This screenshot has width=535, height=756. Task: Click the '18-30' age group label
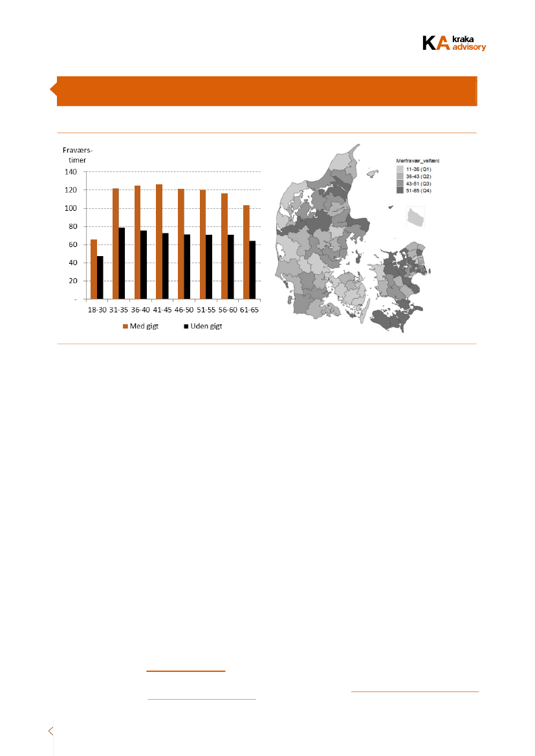point(97,310)
